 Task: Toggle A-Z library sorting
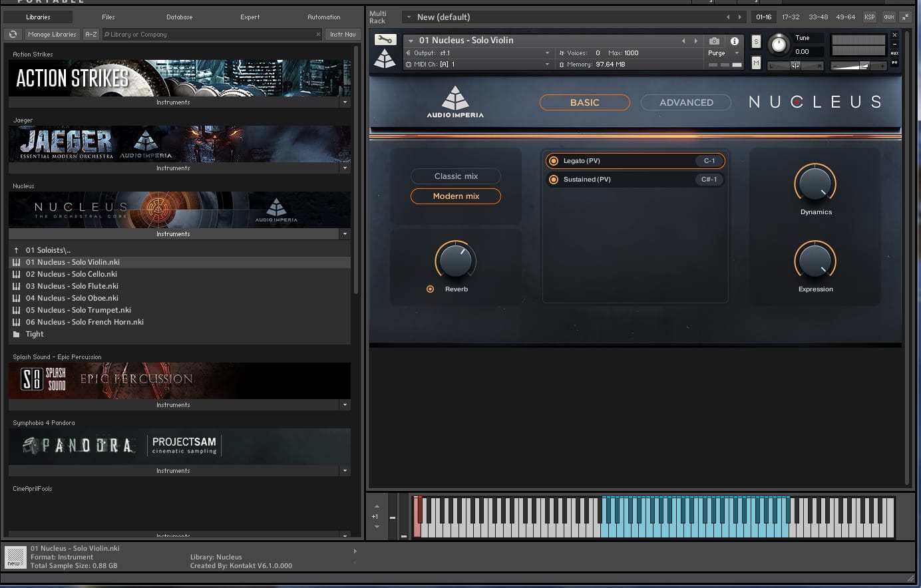pos(91,34)
